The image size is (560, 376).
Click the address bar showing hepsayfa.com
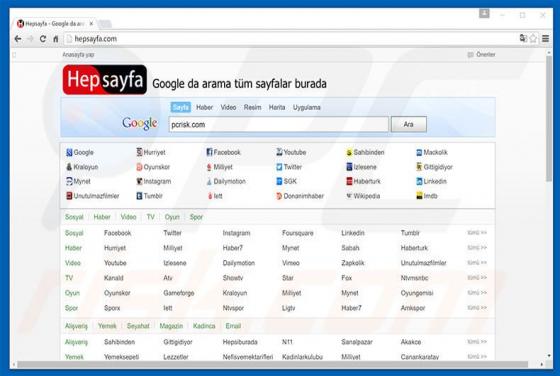coord(290,39)
